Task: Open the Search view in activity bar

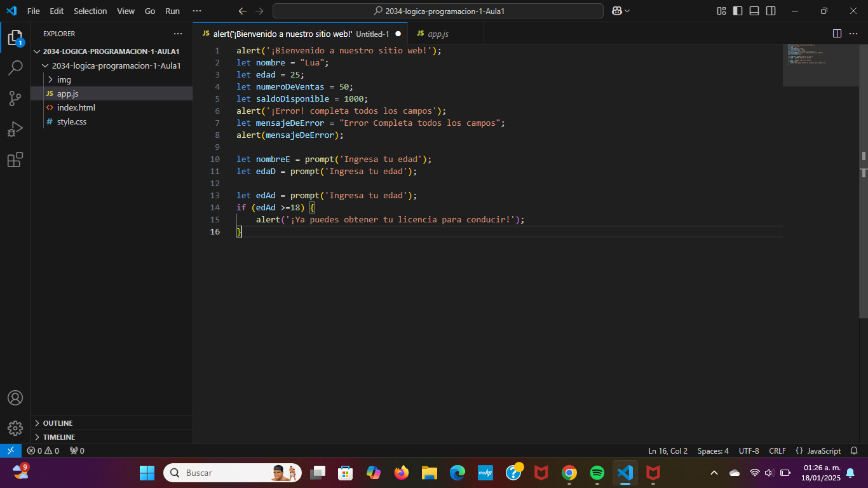Action: pos(15,67)
